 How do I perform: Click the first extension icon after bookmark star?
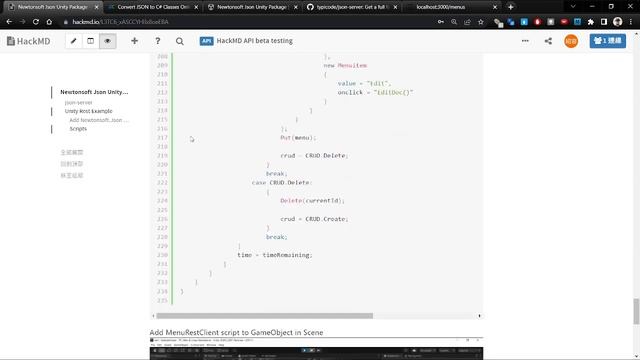498,22
